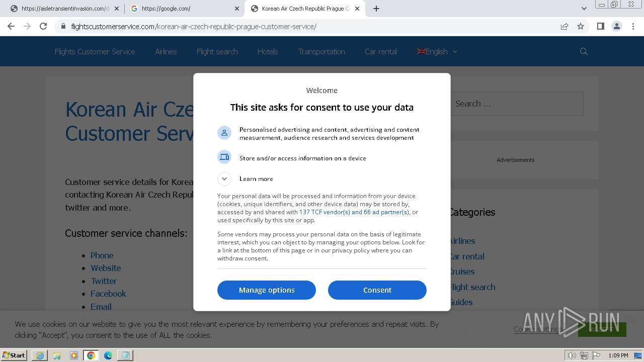Open the media player taskbar icon
The width and height of the screenshot is (644, 362).
(74, 355)
